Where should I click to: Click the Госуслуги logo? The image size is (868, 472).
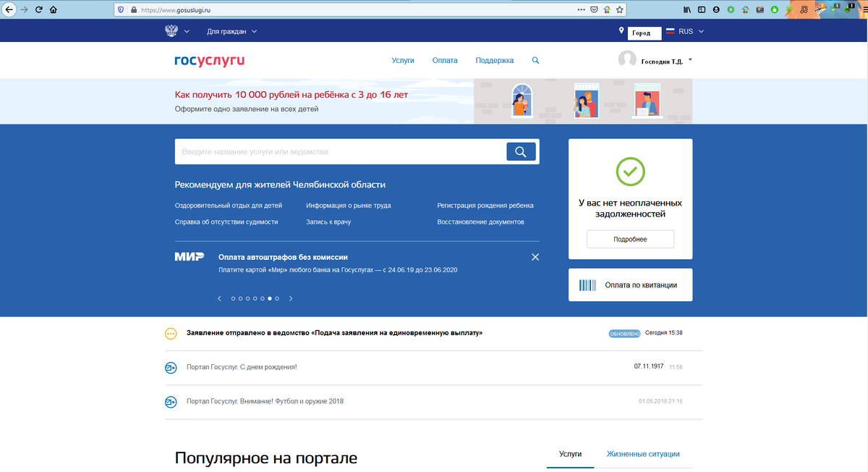(x=210, y=61)
